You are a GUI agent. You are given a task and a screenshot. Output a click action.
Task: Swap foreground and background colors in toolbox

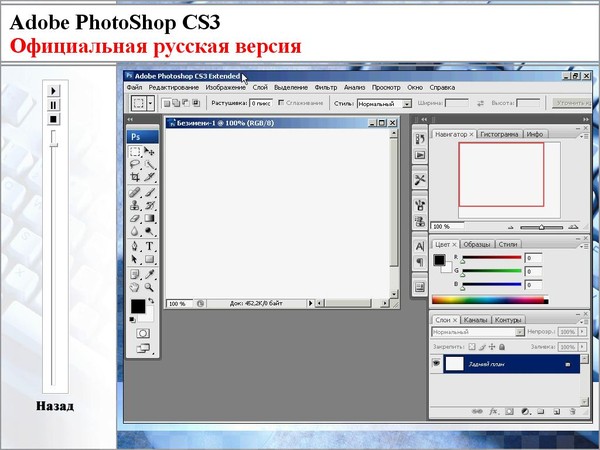(151, 301)
